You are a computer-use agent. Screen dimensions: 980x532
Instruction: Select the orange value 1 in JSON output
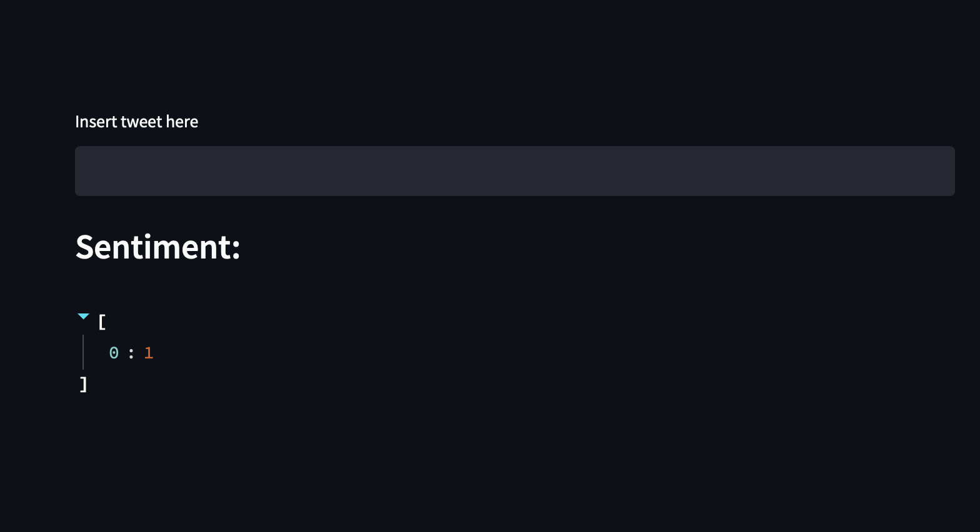coord(148,353)
